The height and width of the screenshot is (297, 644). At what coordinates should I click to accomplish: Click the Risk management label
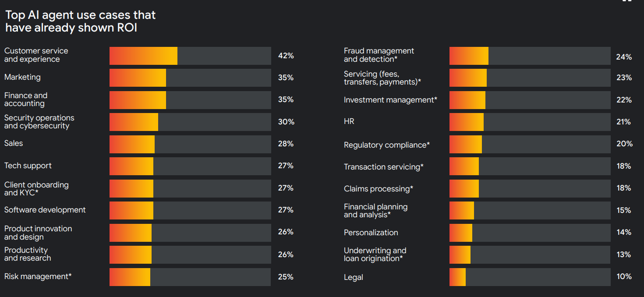point(38,276)
